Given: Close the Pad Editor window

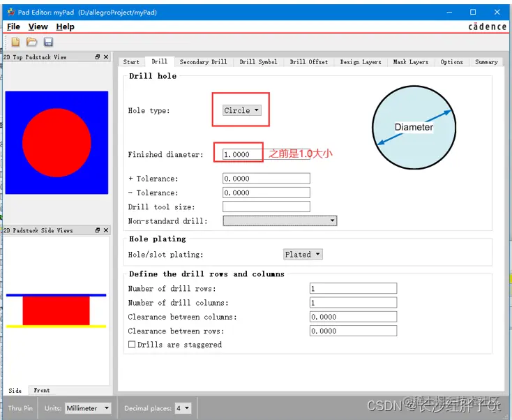Looking at the screenshot, I should [497, 12].
